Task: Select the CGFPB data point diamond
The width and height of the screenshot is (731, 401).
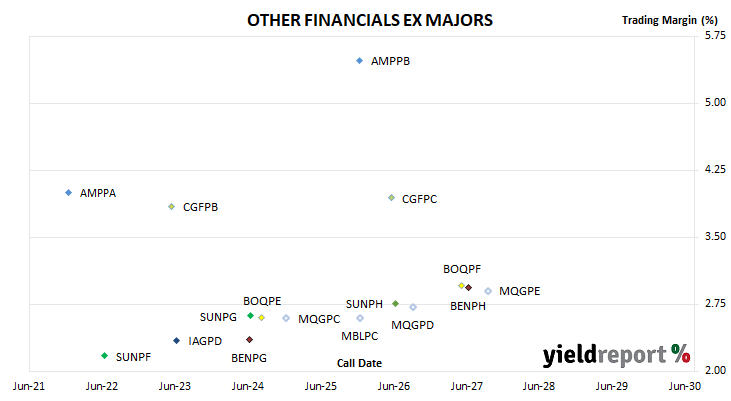Action: click(172, 207)
